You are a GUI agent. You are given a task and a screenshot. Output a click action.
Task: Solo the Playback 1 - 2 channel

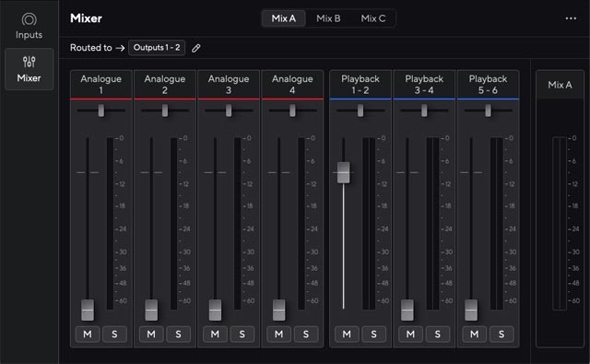pyautogui.click(x=373, y=334)
